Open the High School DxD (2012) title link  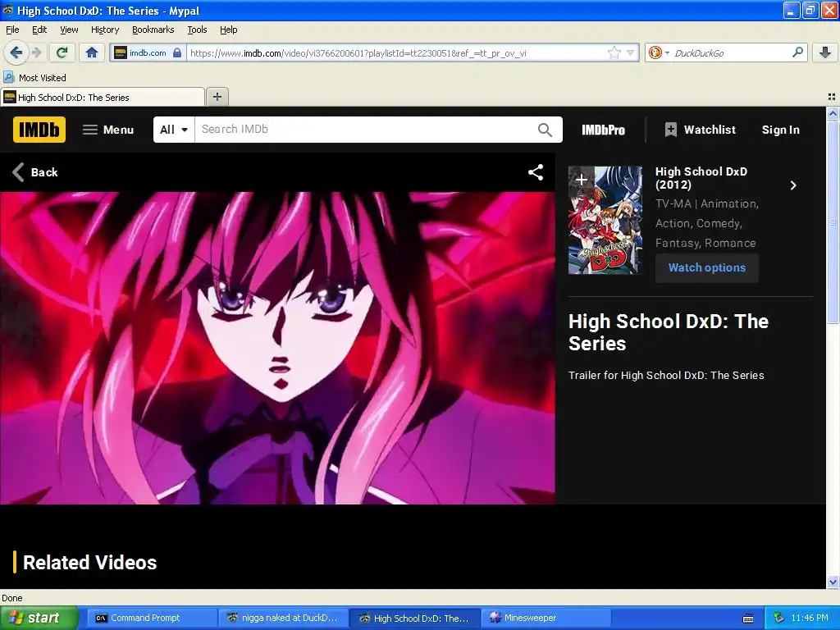pyautogui.click(x=701, y=178)
